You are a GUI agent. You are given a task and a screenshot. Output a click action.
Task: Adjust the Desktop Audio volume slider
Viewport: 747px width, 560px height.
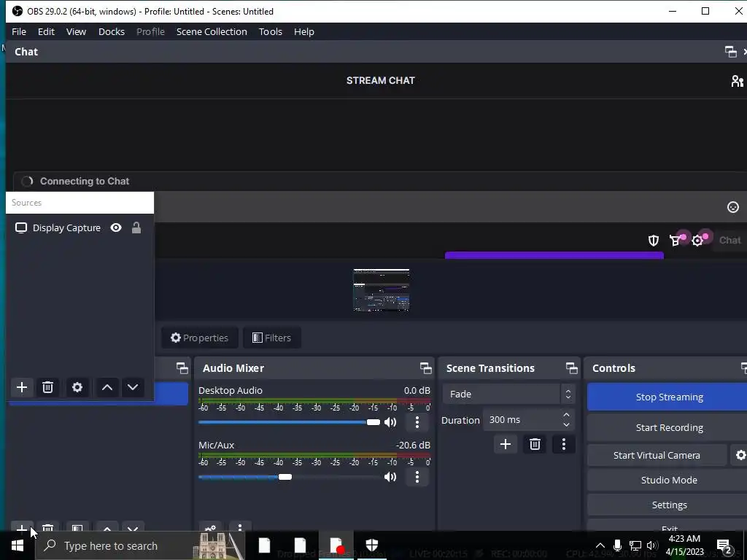pos(289,422)
